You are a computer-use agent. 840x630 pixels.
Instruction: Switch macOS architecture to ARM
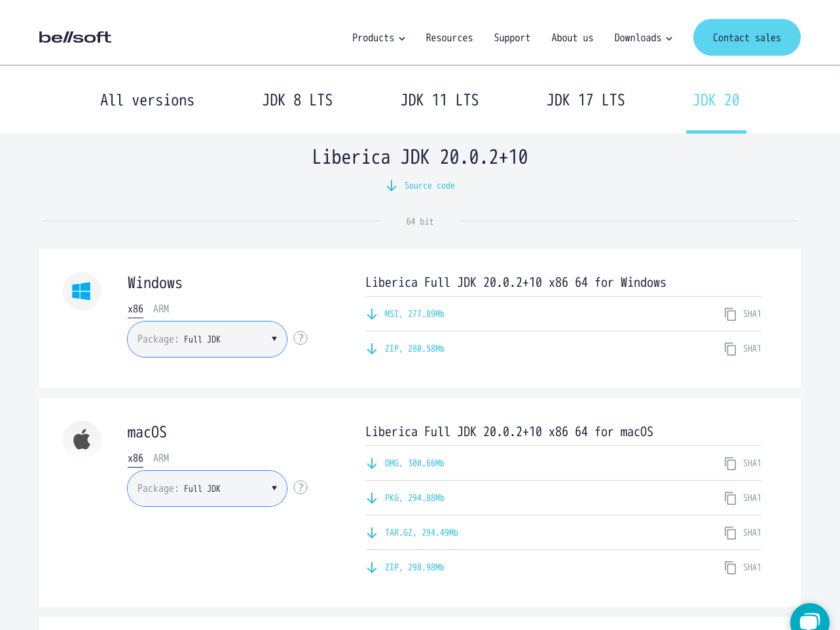(x=161, y=458)
